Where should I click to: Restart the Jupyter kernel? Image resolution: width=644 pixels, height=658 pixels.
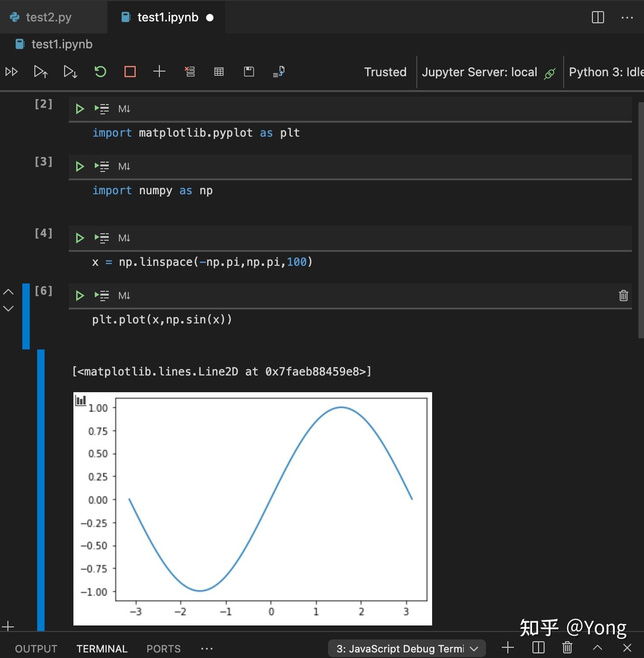(100, 72)
